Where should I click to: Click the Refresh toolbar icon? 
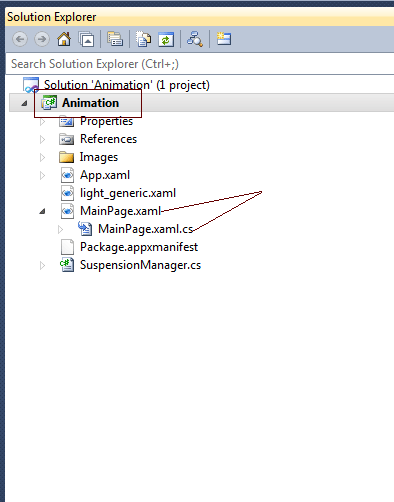point(166,39)
